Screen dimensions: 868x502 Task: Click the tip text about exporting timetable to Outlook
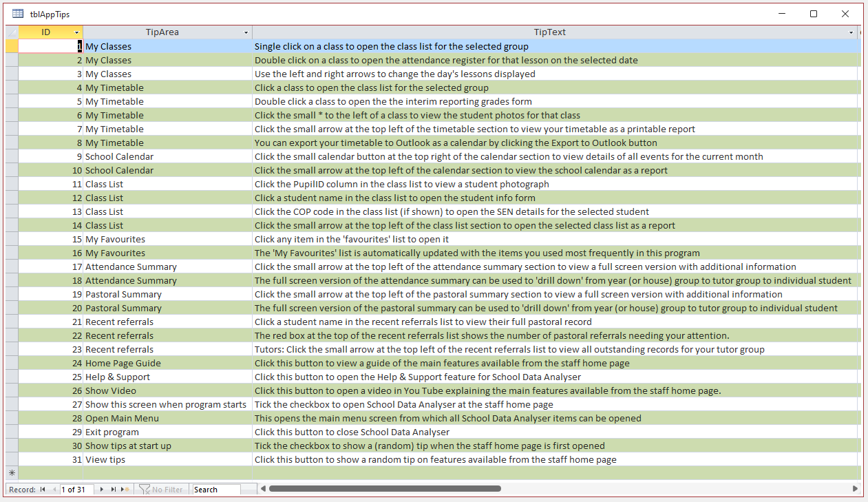click(456, 143)
